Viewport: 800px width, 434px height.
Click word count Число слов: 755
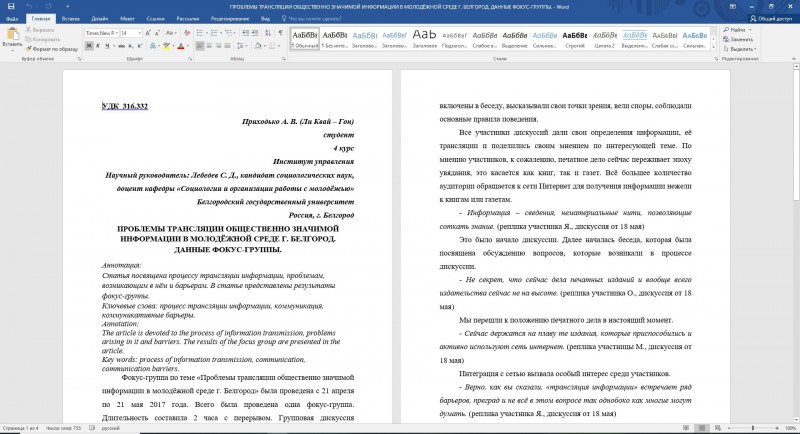63,428
